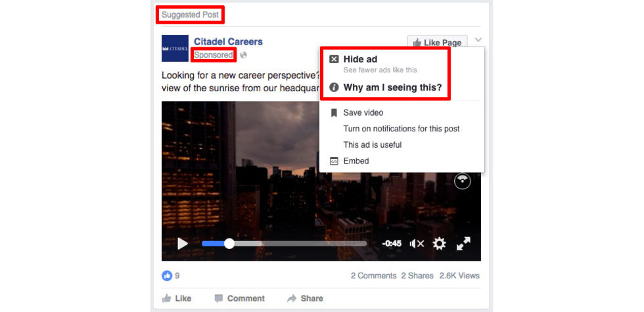Viewport: 644px width, 312px height.
Task: Click the public globe audience icon
Action: click(x=244, y=55)
